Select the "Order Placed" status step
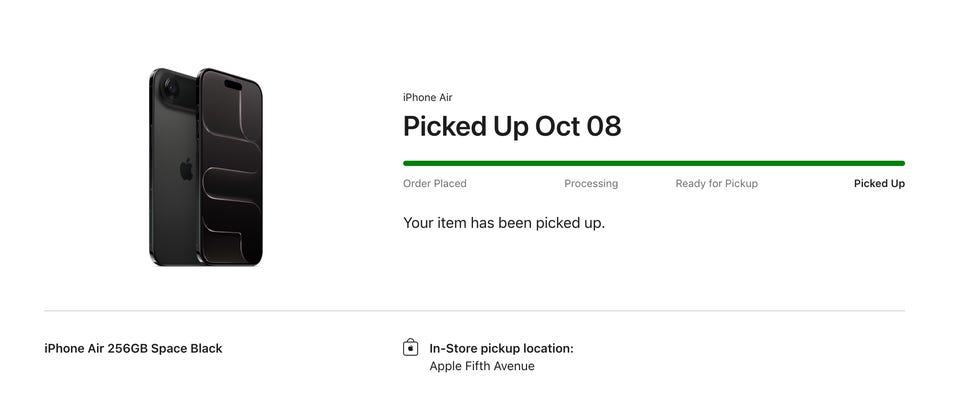 434,184
